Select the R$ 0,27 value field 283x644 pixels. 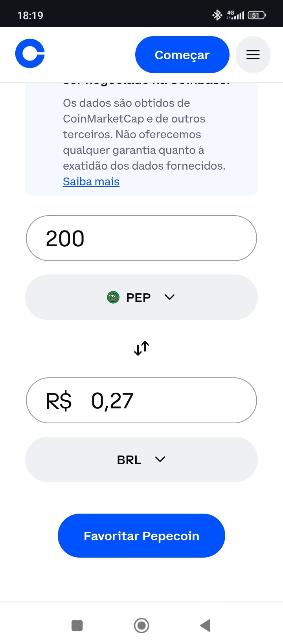click(141, 401)
